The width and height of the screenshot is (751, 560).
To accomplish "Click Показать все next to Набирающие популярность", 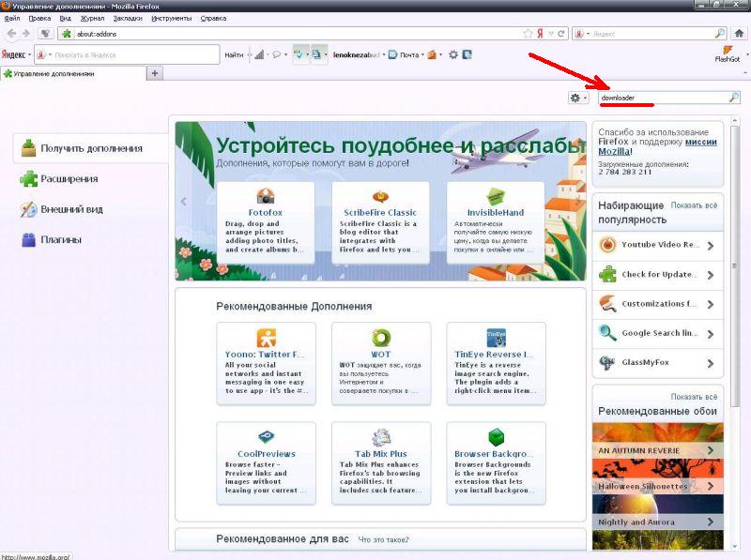I will tap(694, 205).
